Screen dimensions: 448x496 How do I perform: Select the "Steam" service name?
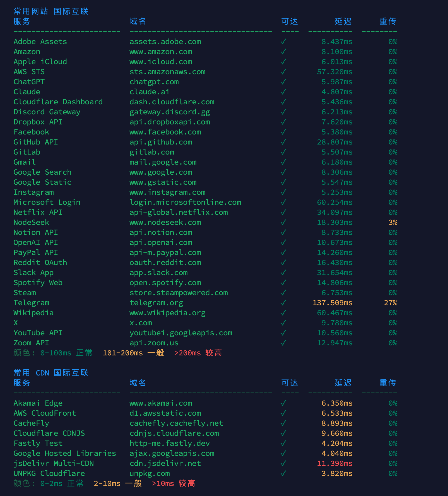tap(25, 293)
